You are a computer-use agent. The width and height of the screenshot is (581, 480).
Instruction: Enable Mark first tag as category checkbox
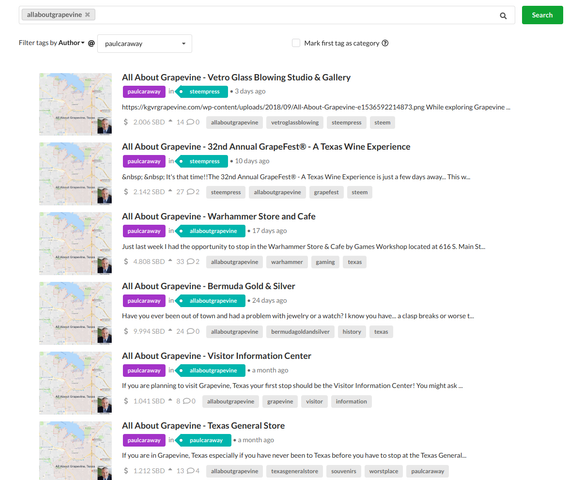(296, 43)
